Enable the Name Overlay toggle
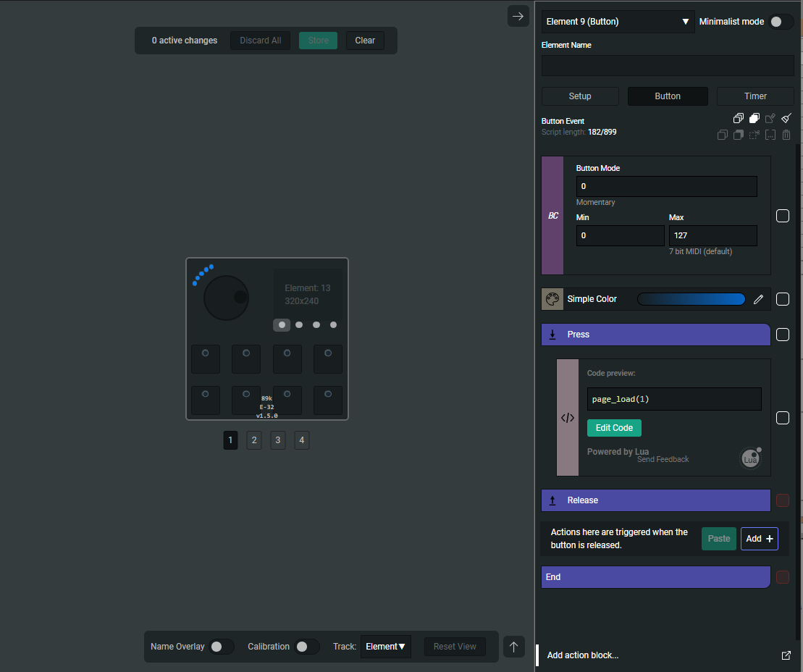 [x=221, y=647]
